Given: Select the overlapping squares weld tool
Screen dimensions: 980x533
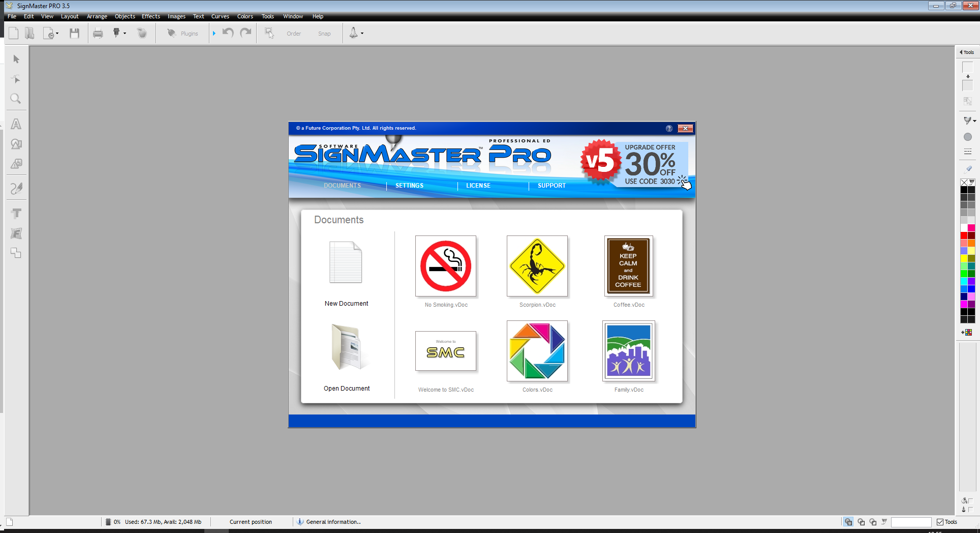Looking at the screenshot, I should coord(16,253).
